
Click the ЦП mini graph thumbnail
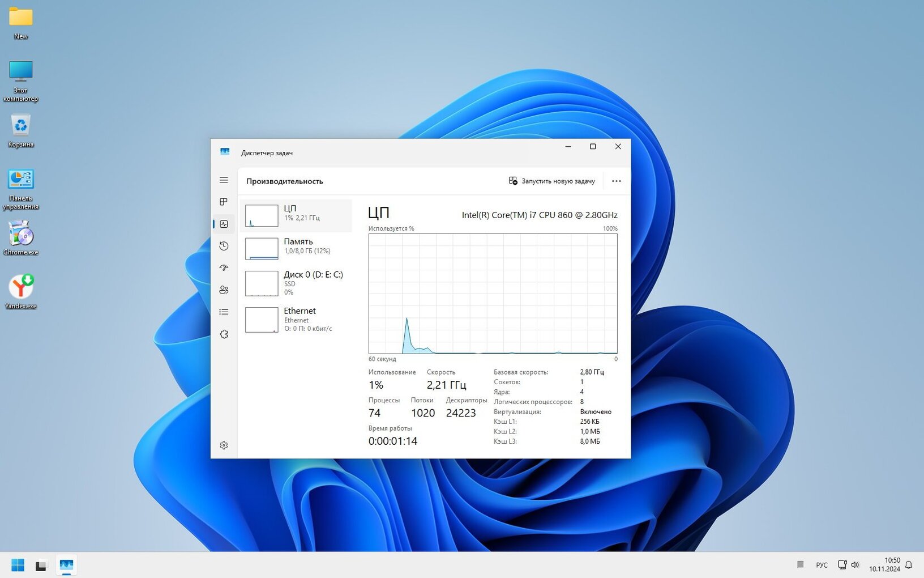(x=262, y=215)
